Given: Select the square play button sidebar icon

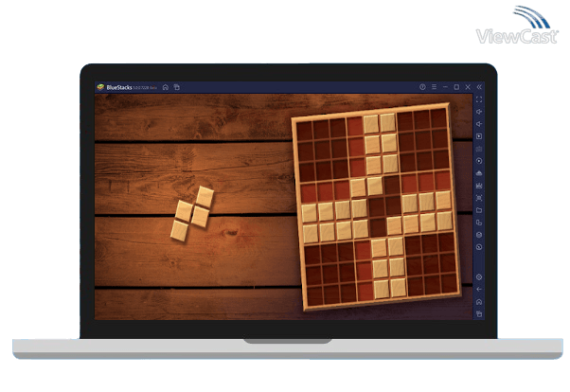Looking at the screenshot, I should pos(479,136).
